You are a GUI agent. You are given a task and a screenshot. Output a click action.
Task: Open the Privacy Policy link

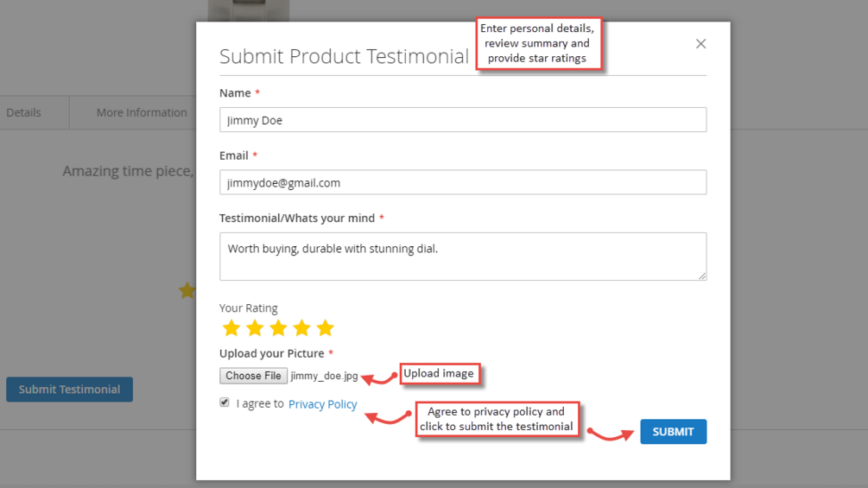322,404
